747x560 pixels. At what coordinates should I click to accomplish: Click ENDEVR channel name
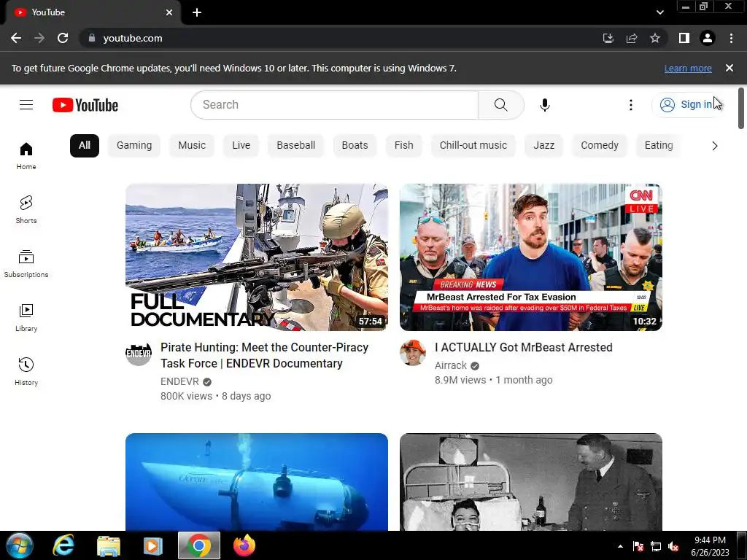[x=179, y=382]
